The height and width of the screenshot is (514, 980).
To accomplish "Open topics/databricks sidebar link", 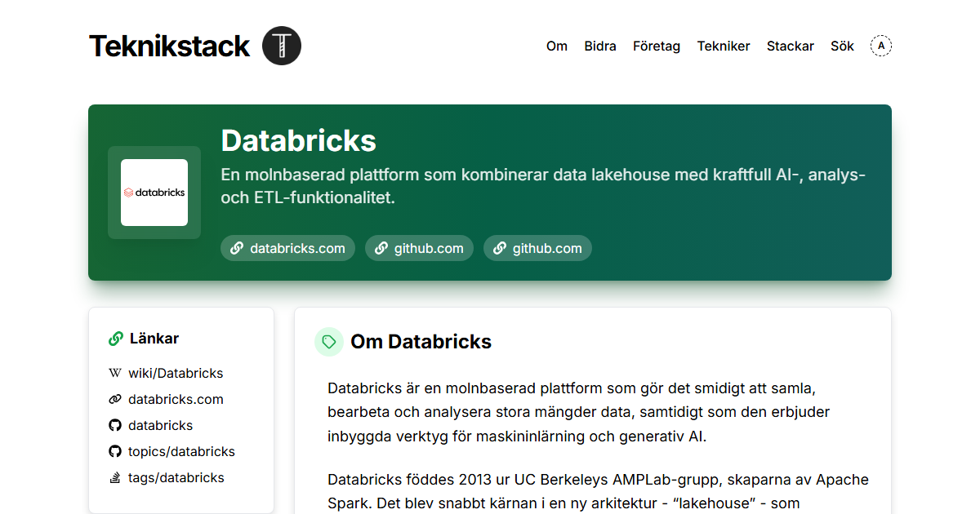I will (x=181, y=451).
